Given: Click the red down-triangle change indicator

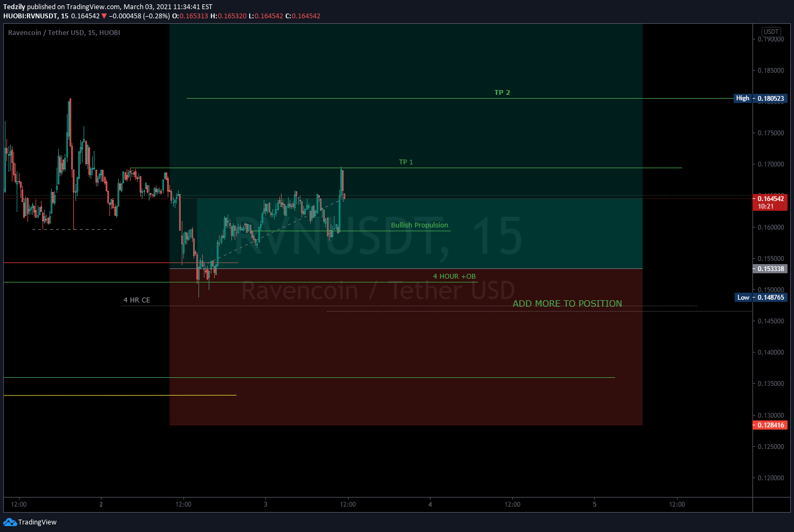Looking at the screenshot, I should [104, 16].
